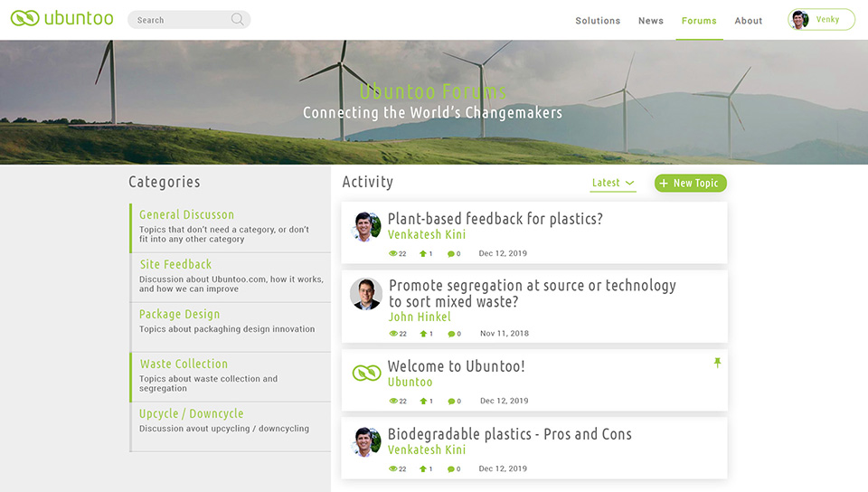Upvote the Promote segregation at source topic

(x=423, y=334)
